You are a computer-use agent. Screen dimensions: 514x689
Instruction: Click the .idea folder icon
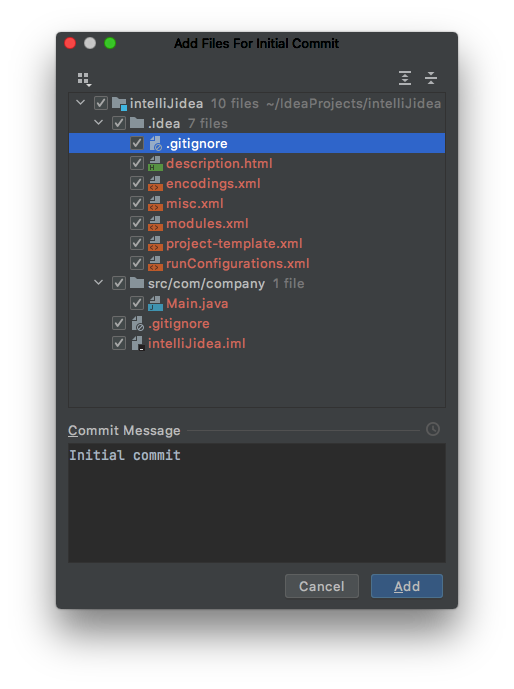point(137,123)
